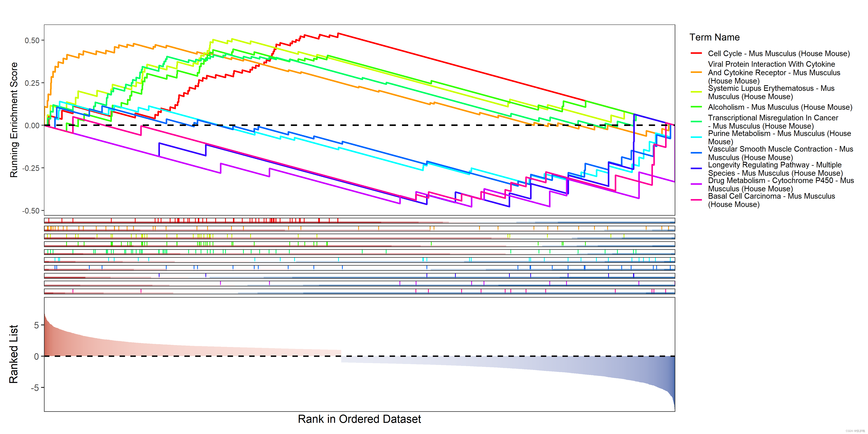This screenshot has height=434, width=868.
Task: Click the Term Name legend title
Action: pos(714,37)
